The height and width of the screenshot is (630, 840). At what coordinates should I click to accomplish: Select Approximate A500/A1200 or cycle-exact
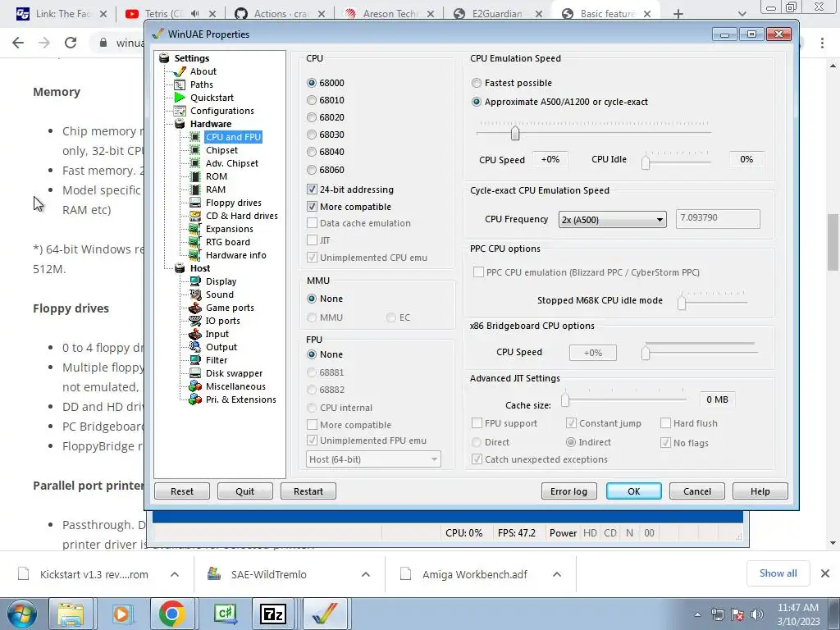pyautogui.click(x=477, y=102)
